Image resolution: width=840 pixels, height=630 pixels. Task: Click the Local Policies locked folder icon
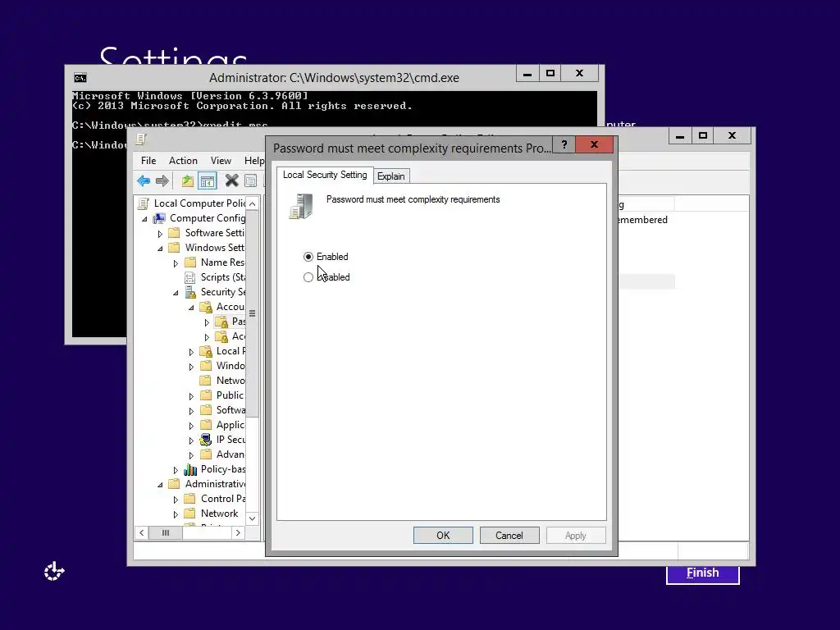206,351
